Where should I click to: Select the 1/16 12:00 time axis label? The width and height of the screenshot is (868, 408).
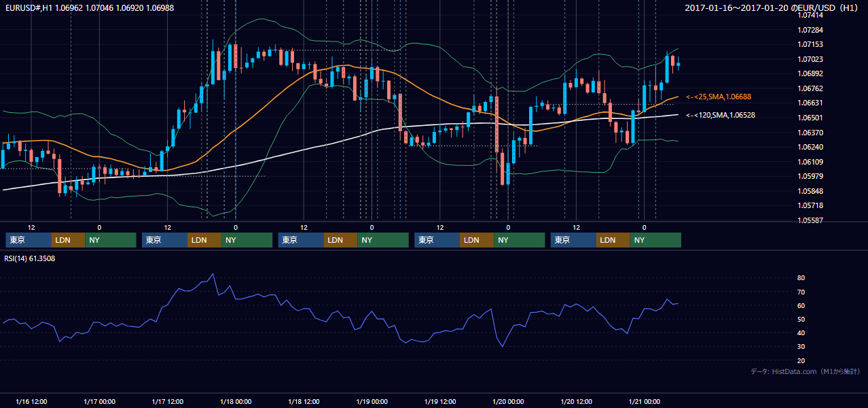31,401
